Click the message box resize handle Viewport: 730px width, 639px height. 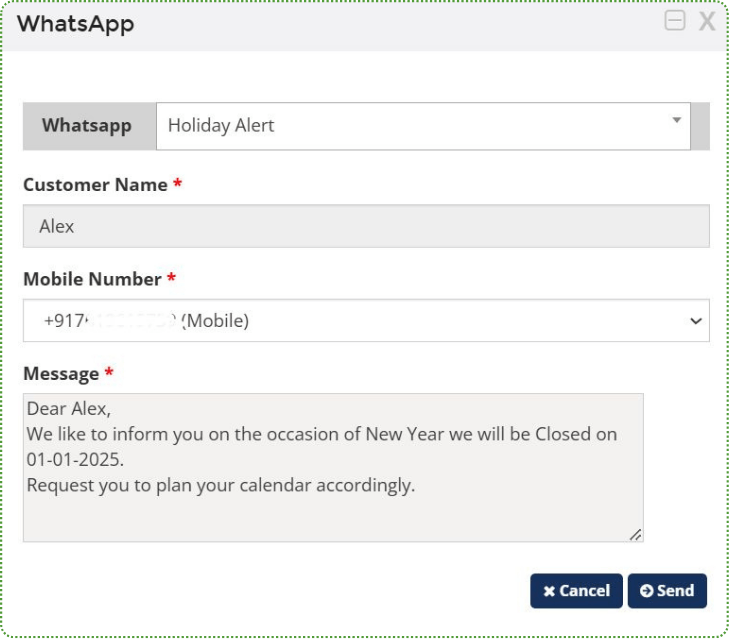click(x=635, y=534)
